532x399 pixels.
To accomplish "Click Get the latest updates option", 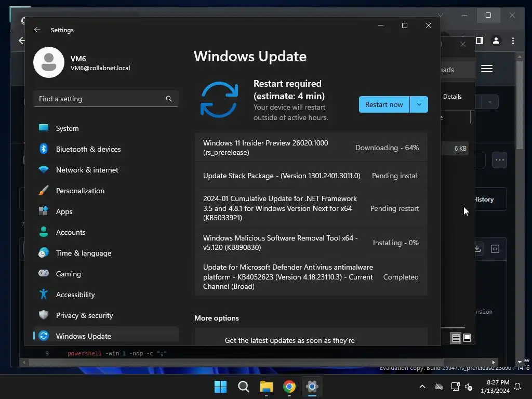I will pyautogui.click(x=311, y=337).
